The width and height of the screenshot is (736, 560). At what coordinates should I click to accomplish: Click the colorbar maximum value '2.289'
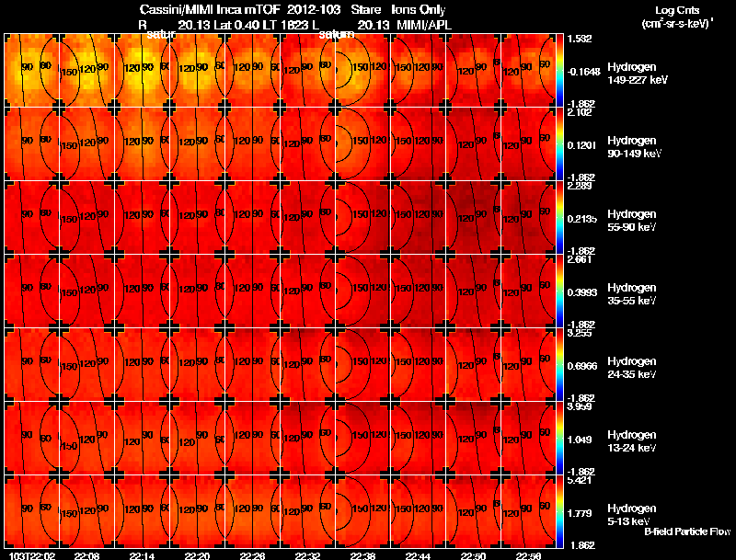click(581, 186)
